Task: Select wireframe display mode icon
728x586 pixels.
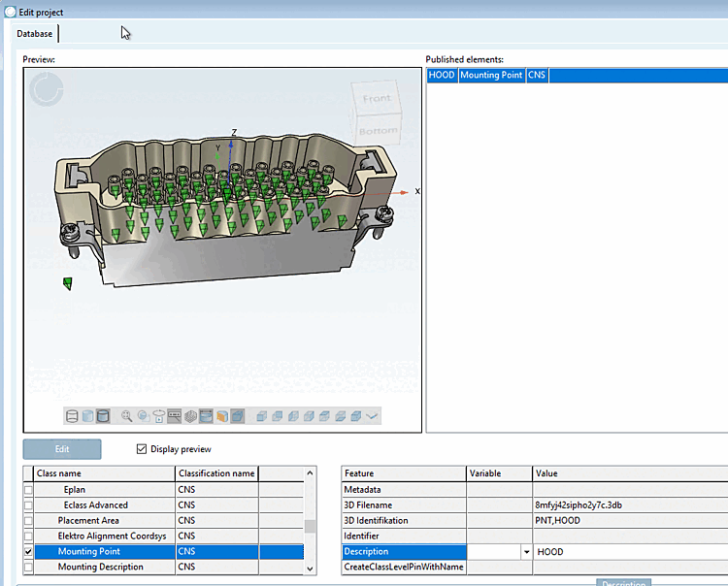Action: (72, 416)
